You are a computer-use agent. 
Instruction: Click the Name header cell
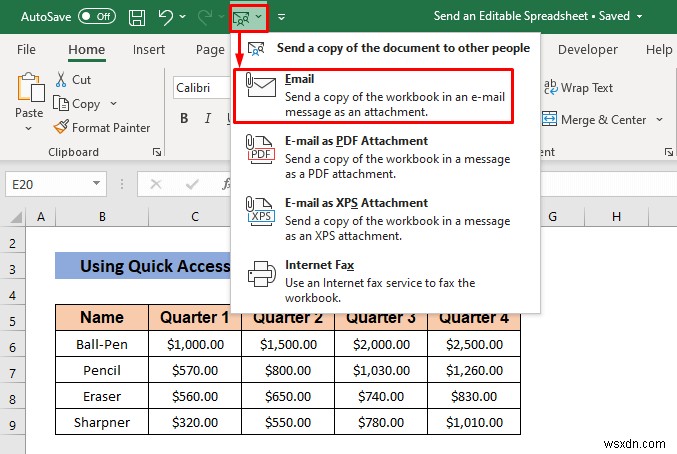(x=102, y=318)
